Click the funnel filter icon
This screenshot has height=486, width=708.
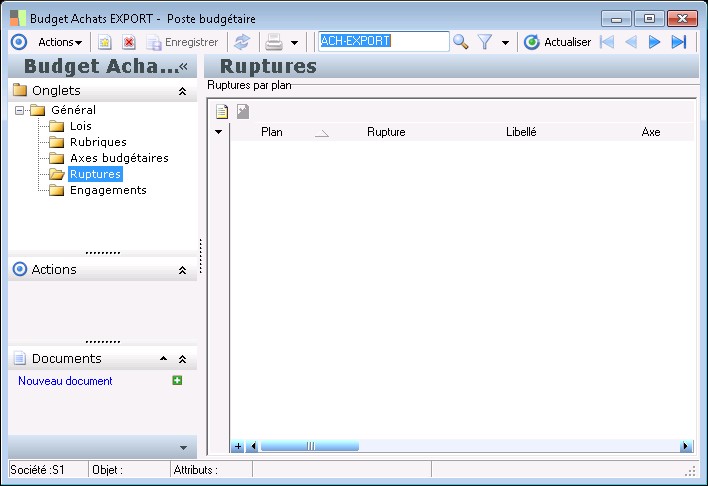pyautogui.click(x=485, y=42)
